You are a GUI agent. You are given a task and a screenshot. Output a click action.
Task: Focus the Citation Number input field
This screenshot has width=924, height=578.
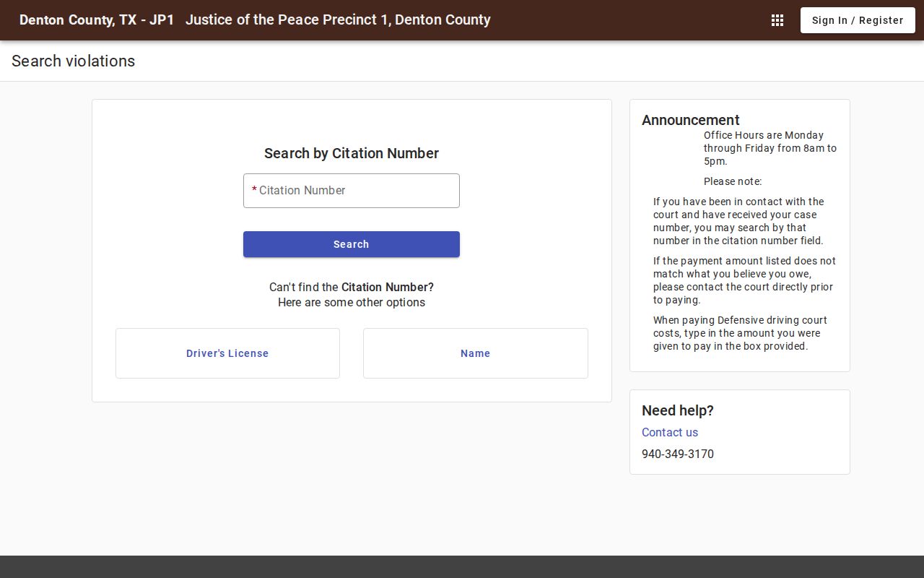352,191
